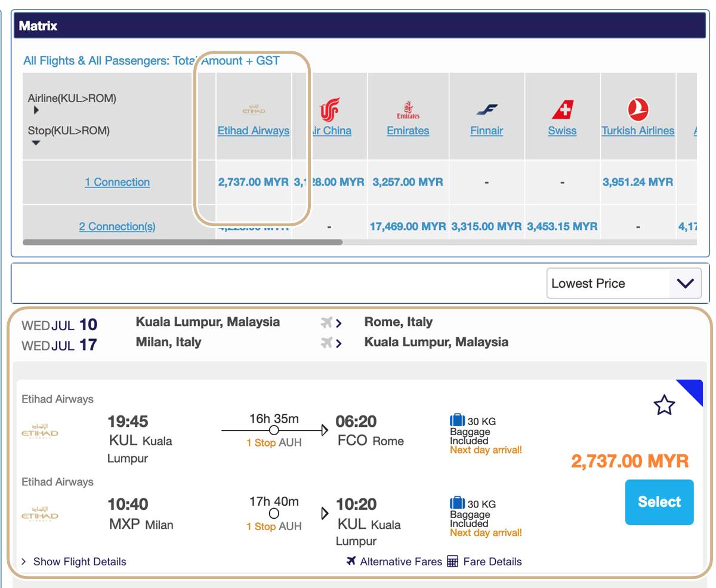Click the Etihad logo beside the 19:45 departure
Screen dimensions: 716x588
40,431
